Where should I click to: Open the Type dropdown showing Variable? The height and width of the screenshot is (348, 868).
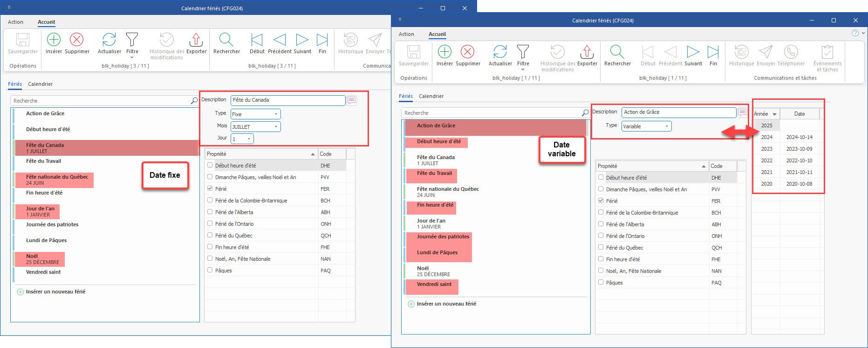[667, 126]
